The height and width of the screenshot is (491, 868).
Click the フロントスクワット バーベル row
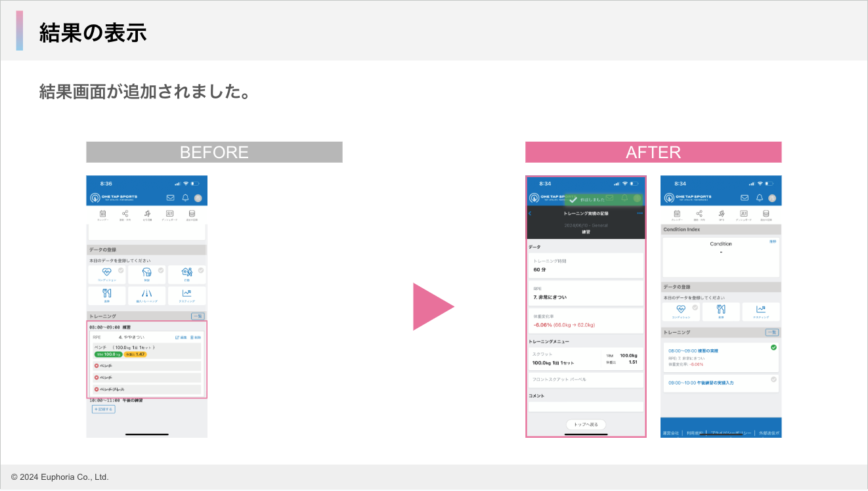click(x=586, y=379)
